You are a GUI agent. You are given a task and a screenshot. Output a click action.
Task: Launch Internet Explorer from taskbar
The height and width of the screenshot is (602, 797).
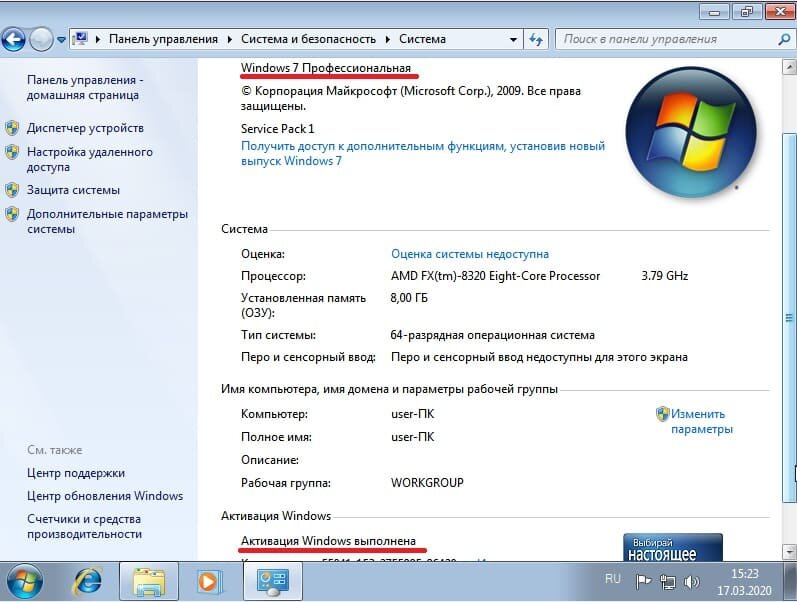[x=87, y=582]
